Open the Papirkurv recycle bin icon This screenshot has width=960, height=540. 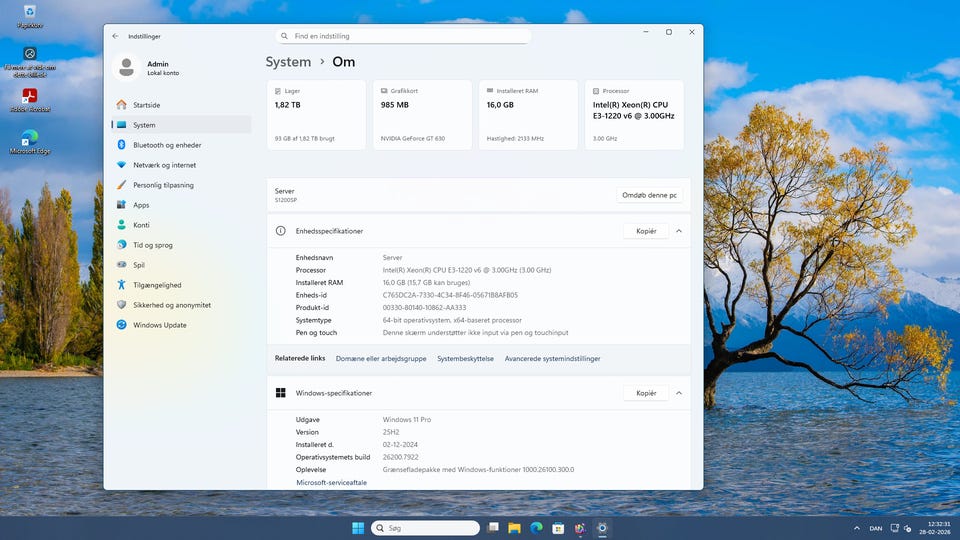pos(30,12)
